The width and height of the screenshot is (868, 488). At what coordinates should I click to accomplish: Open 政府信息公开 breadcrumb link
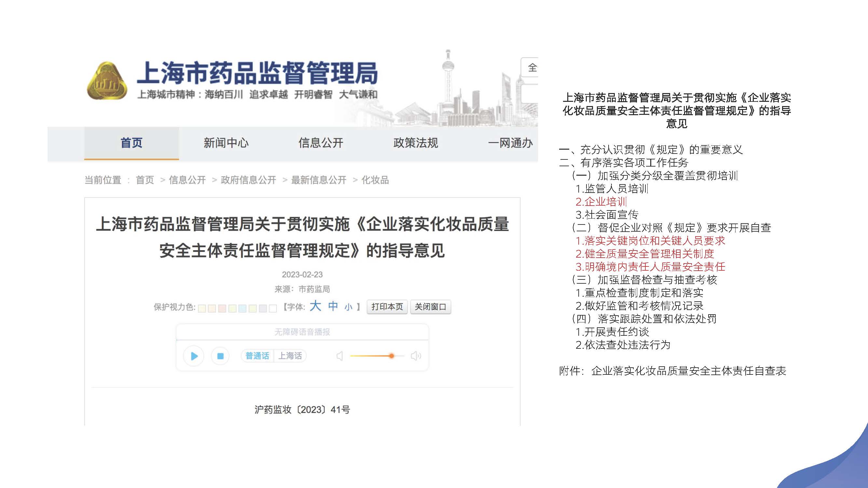[248, 180]
